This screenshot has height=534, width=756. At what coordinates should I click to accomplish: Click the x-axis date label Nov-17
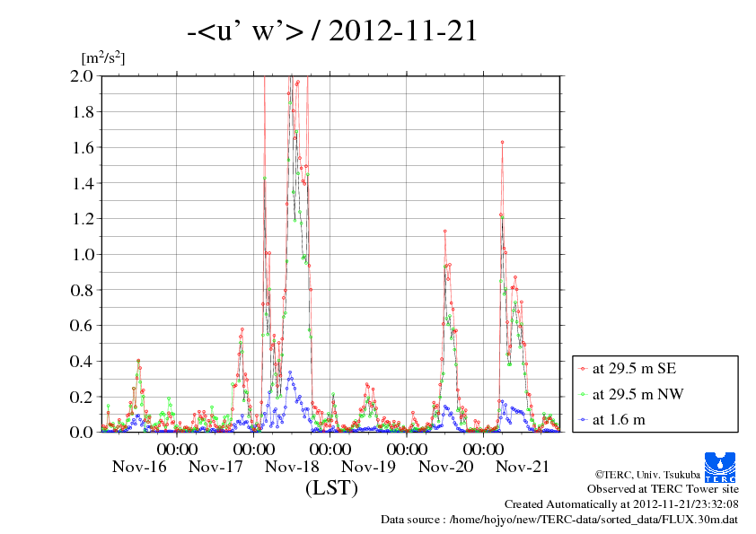pyautogui.click(x=215, y=467)
